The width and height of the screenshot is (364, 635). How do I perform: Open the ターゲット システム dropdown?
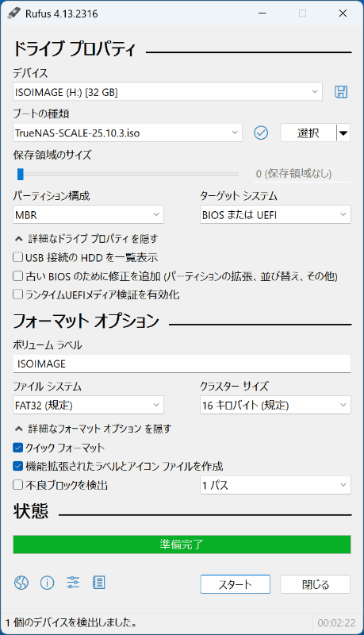(275, 214)
